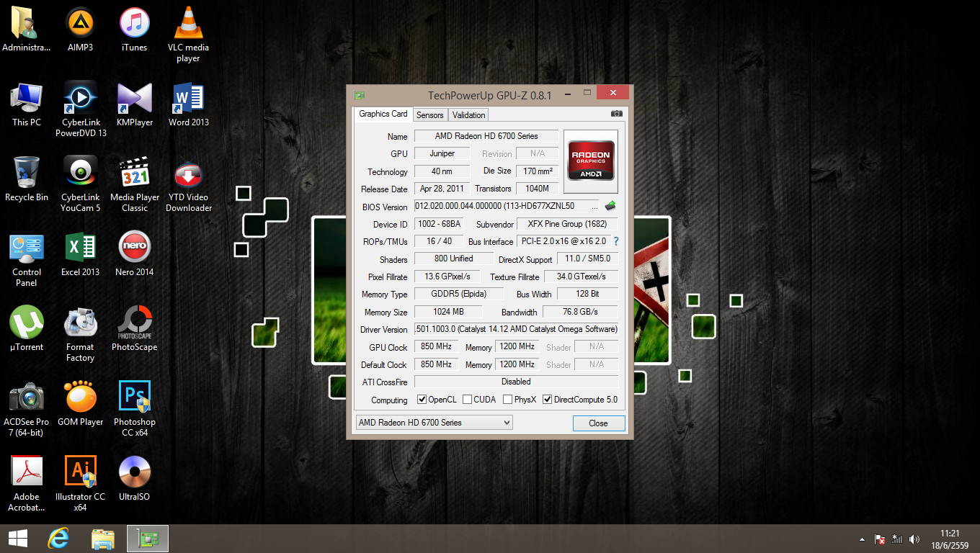Click the CyberLink YouCam 5 icon

[x=81, y=184]
